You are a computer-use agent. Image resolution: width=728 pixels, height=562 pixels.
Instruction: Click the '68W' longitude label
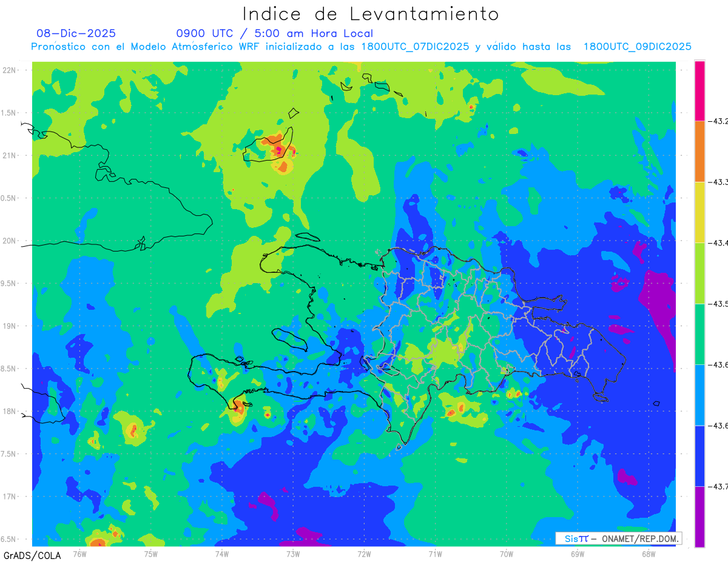649,554
